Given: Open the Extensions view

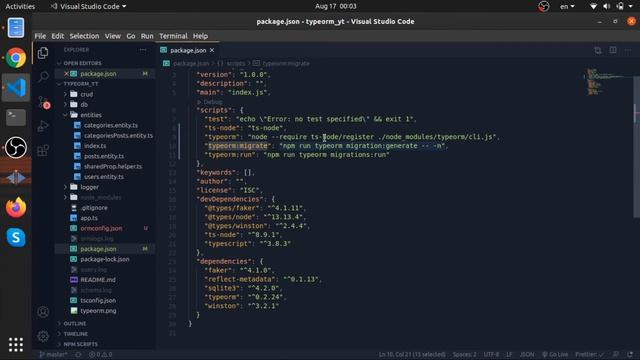Looking at the screenshot, I should (x=43, y=150).
